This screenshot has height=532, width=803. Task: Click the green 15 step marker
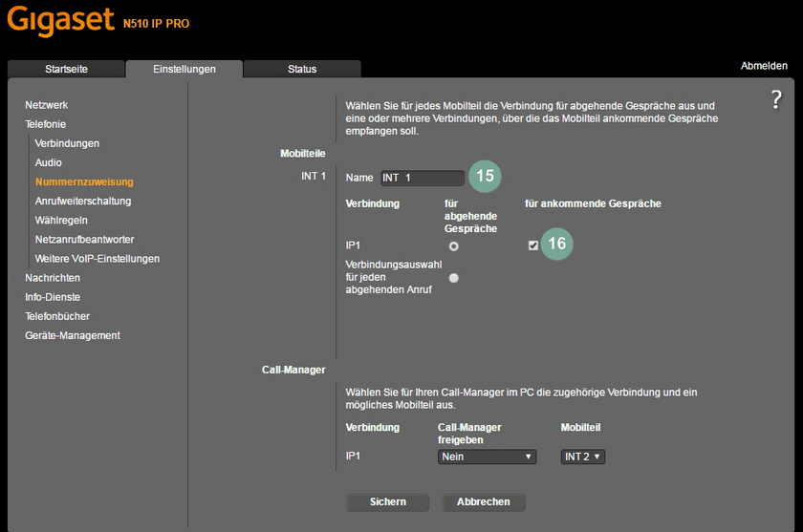485,177
